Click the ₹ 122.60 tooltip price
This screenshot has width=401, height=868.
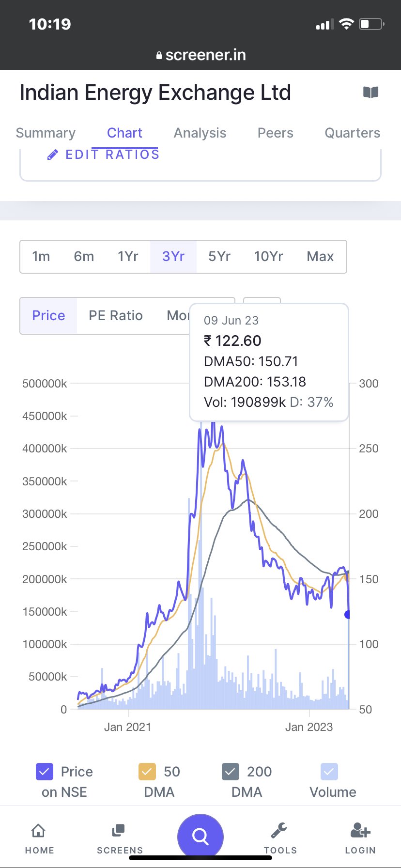(232, 341)
